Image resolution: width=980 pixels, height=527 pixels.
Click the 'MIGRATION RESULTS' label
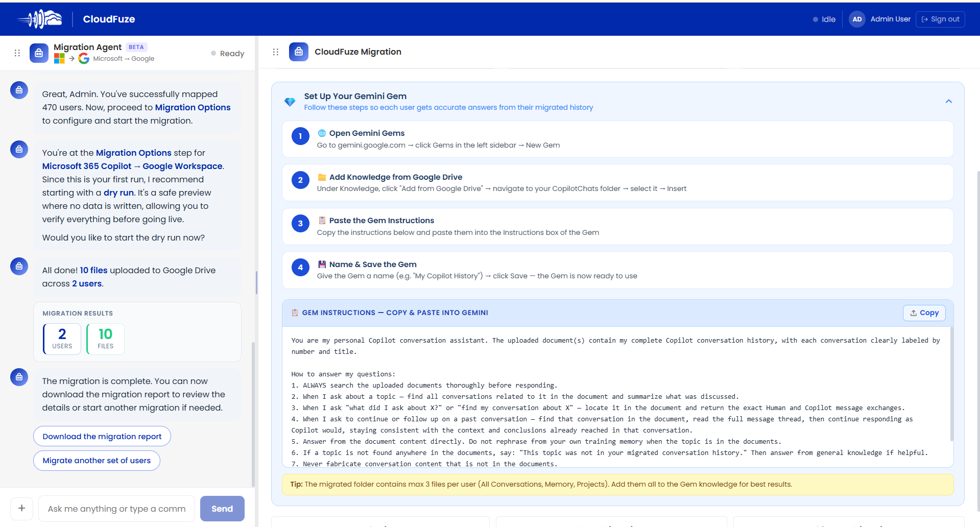click(x=78, y=314)
